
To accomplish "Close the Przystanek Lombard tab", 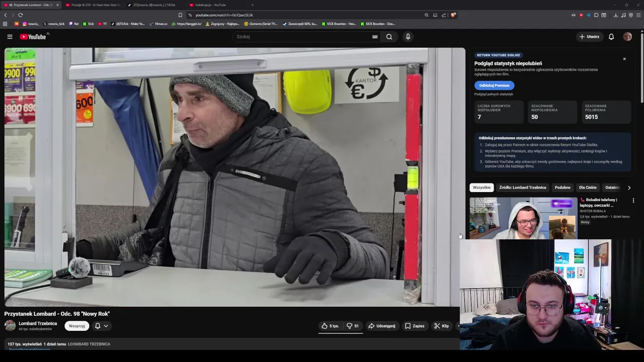I will tap(57, 5).
